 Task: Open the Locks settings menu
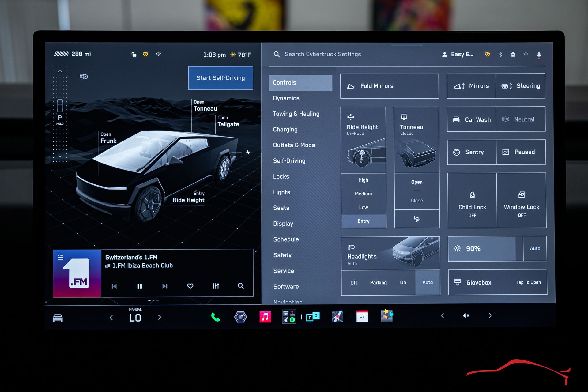click(x=281, y=177)
